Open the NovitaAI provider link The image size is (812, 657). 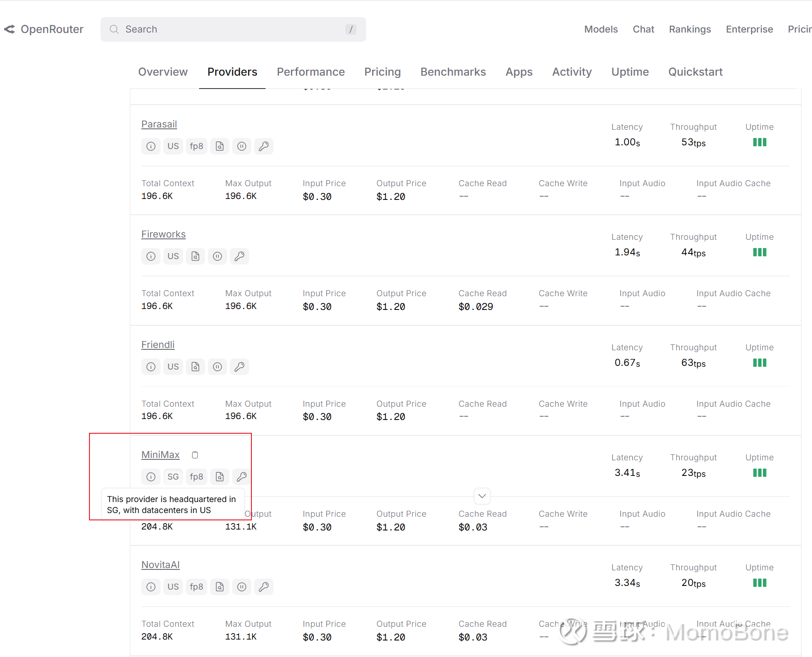[x=161, y=565]
